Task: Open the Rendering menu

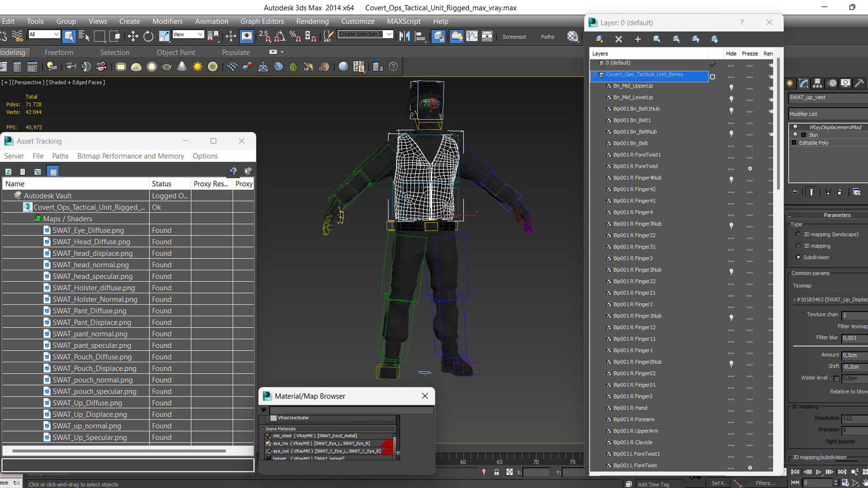Action: point(312,21)
